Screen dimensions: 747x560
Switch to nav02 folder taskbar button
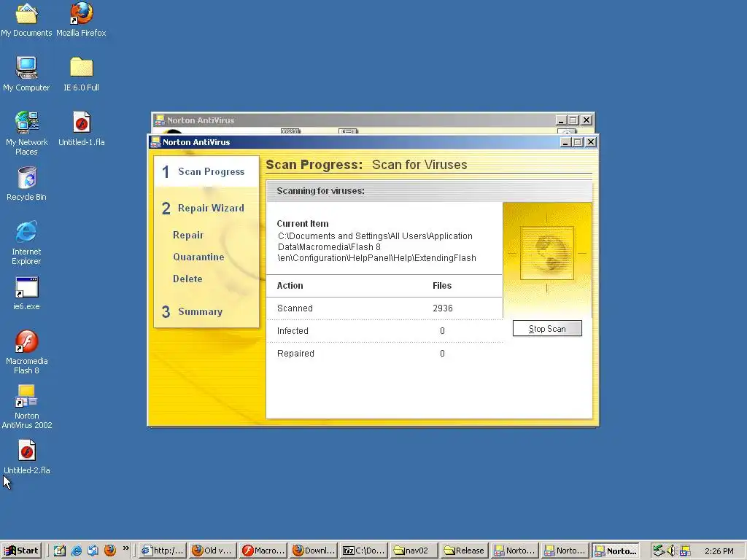(x=414, y=551)
